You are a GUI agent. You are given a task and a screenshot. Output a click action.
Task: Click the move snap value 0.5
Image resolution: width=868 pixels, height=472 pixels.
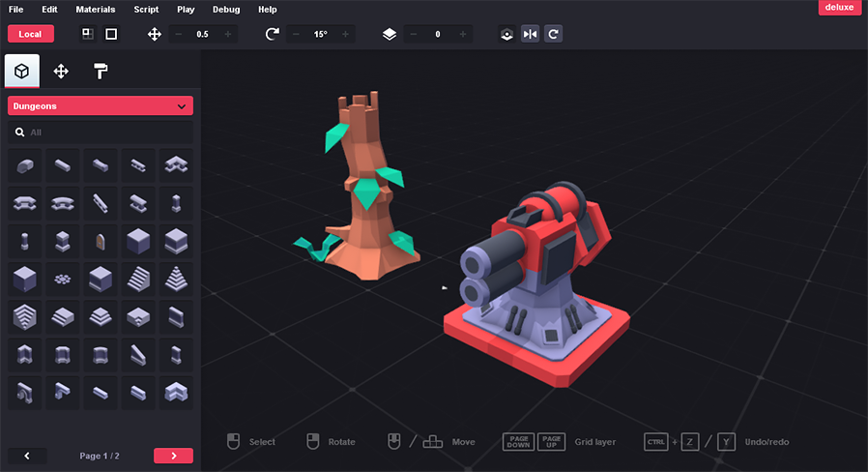point(203,35)
